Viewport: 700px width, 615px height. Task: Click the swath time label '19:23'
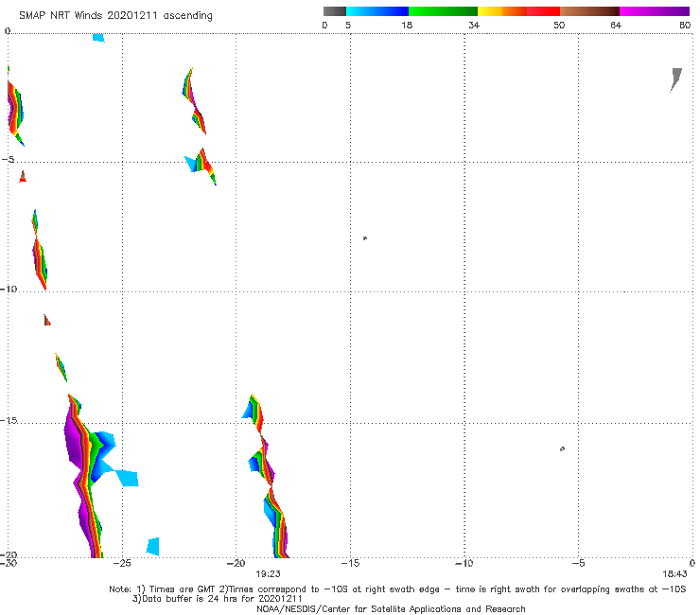(x=268, y=574)
